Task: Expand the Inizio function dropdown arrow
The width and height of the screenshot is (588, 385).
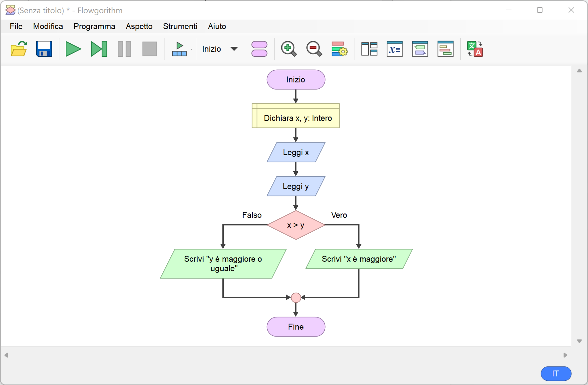Action: coord(234,49)
